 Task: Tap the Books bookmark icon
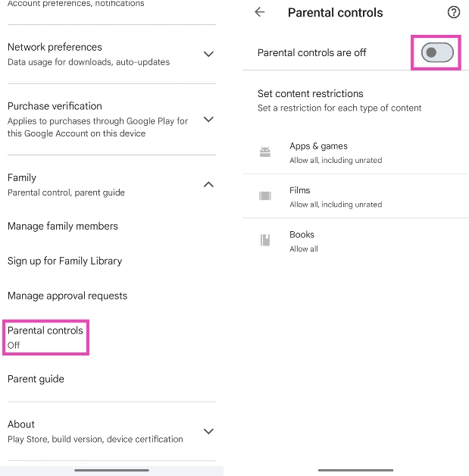point(265,240)
